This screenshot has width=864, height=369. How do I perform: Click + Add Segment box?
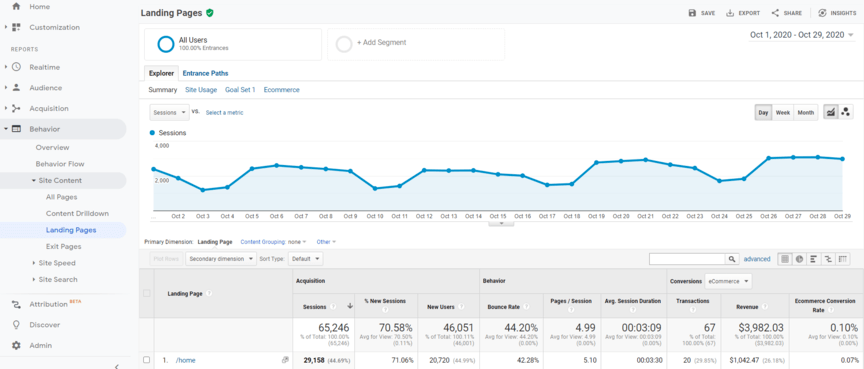[x=416, y=44]
